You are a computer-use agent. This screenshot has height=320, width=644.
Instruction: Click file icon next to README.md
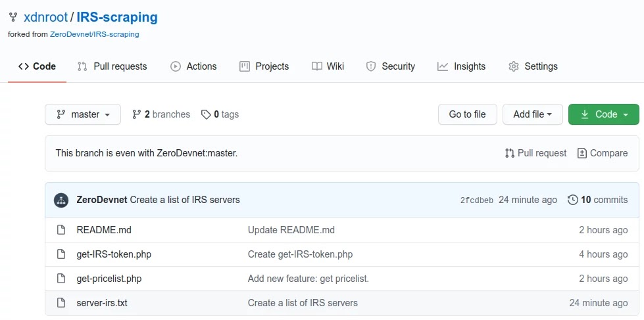pyautogui.click(x=61, y=230)
